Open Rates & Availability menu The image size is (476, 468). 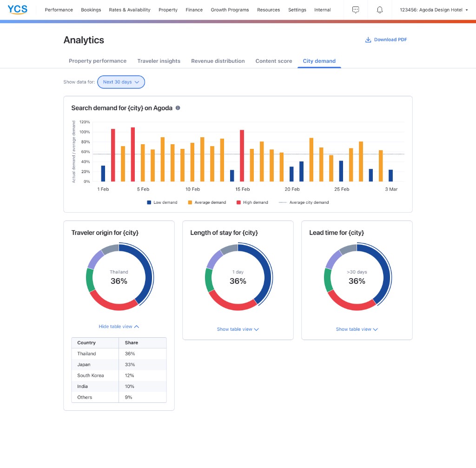(x=130, y=10)
